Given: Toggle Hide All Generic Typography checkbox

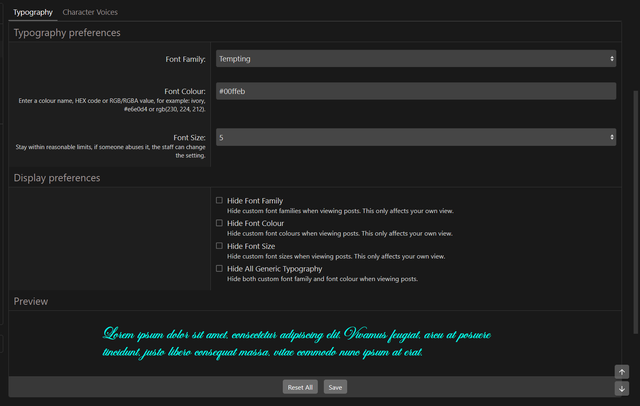Looking at the screenshot, I should [220, 268].
